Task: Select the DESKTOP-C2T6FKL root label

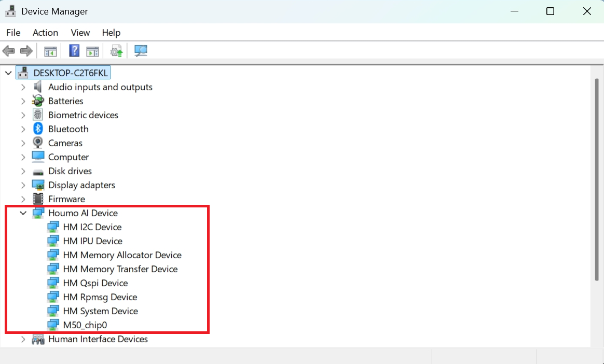Action: click(71, 73)
